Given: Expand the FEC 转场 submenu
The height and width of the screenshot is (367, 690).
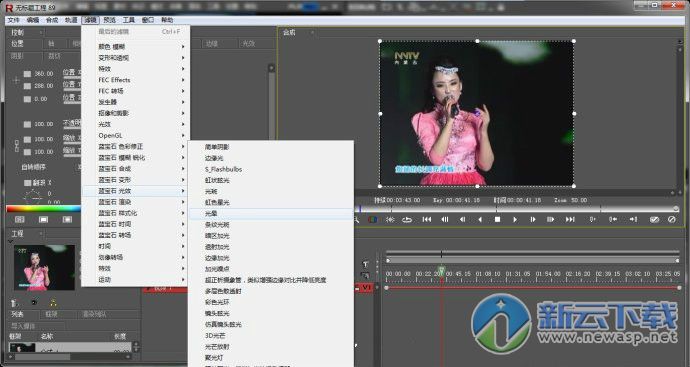Looking at the screenshot, I should tap(136, 91).
